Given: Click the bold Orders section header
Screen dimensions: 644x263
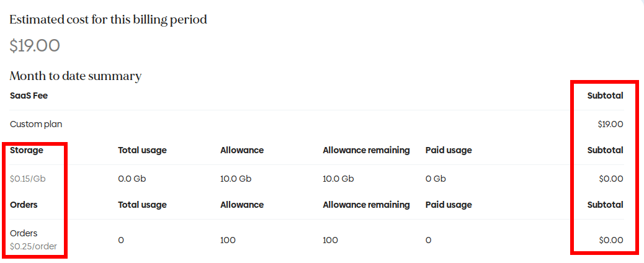Looking at the screenshot, I should tap(24, 205).
